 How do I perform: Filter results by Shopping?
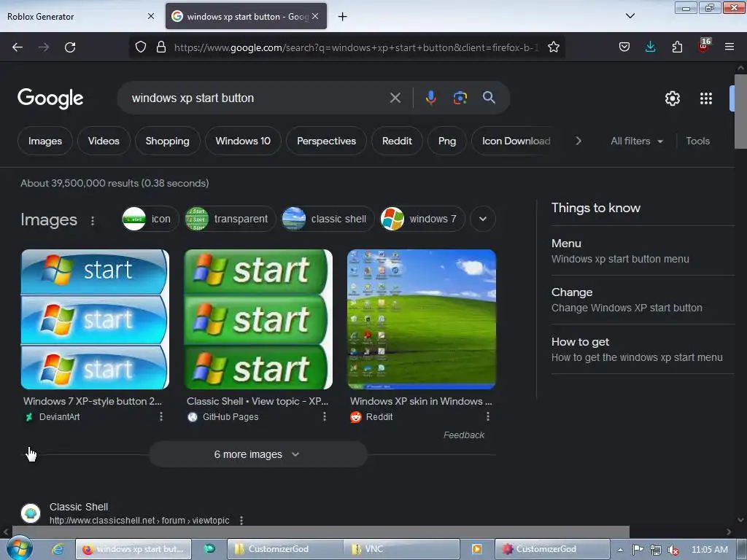click(x=167, y=141)
